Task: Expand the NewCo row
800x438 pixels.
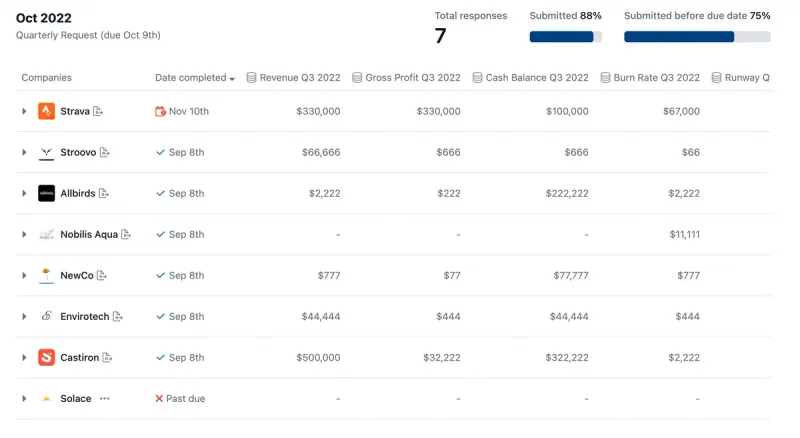Action: point(24,276)
